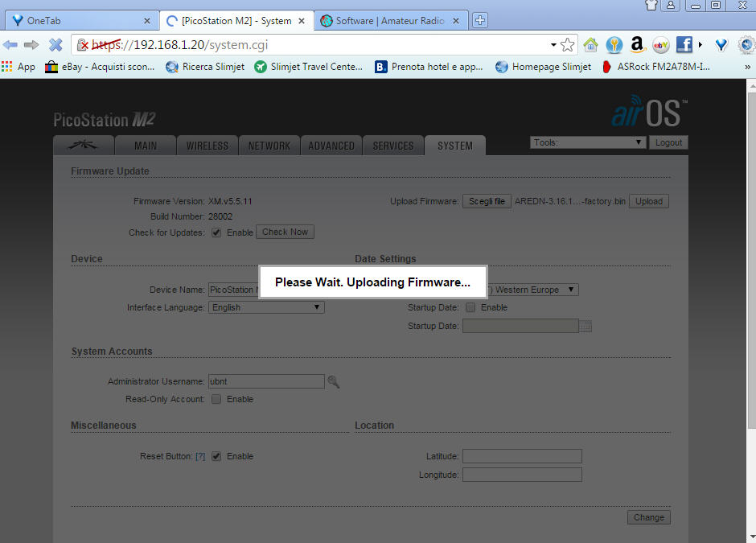
Task: Close the Software Amateur Radio tab
Action: click(x=456, y=21)
